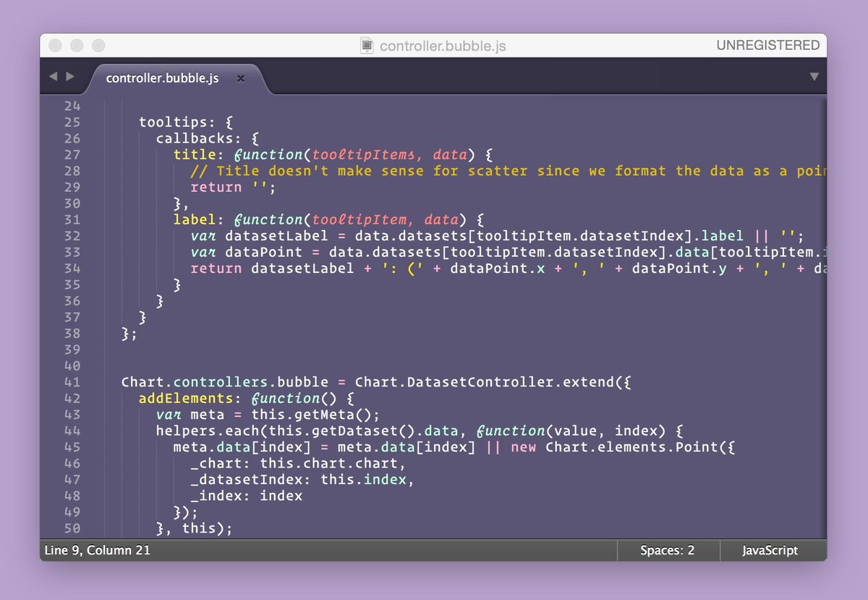Screen dimensions: 868x600
Task: Click line number 50 in gutter
Action: click(72, 528)
